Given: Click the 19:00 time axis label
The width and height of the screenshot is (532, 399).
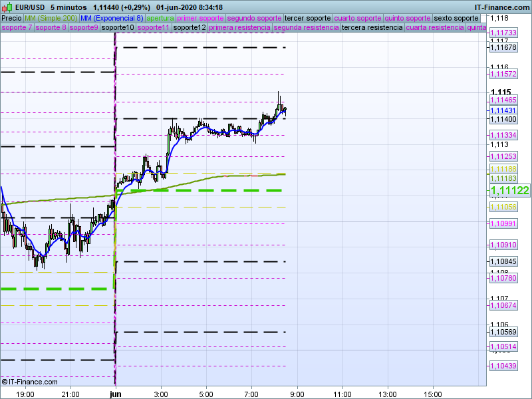Looking at the screenshot, I should (25, 394).
